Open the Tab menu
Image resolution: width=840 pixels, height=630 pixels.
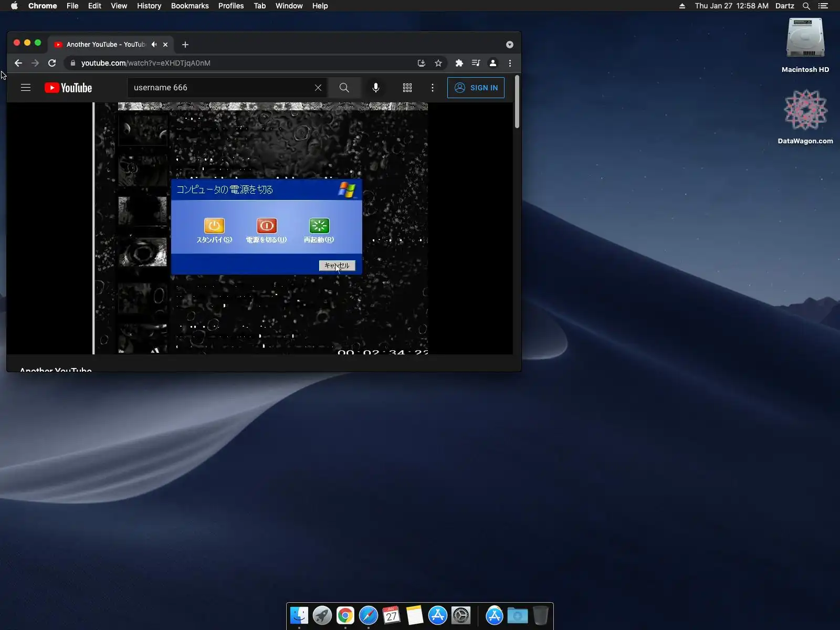pos(259,6)
